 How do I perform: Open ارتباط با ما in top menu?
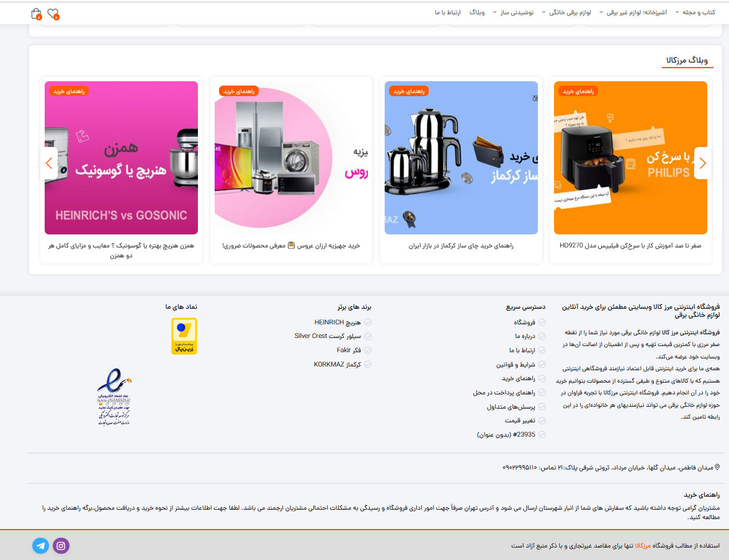(447, 12)
